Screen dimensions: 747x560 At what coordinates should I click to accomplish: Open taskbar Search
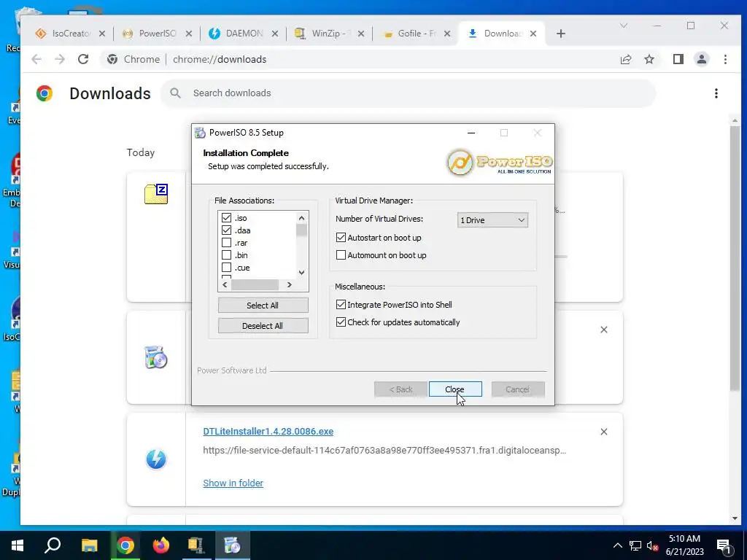pos(53,545)
